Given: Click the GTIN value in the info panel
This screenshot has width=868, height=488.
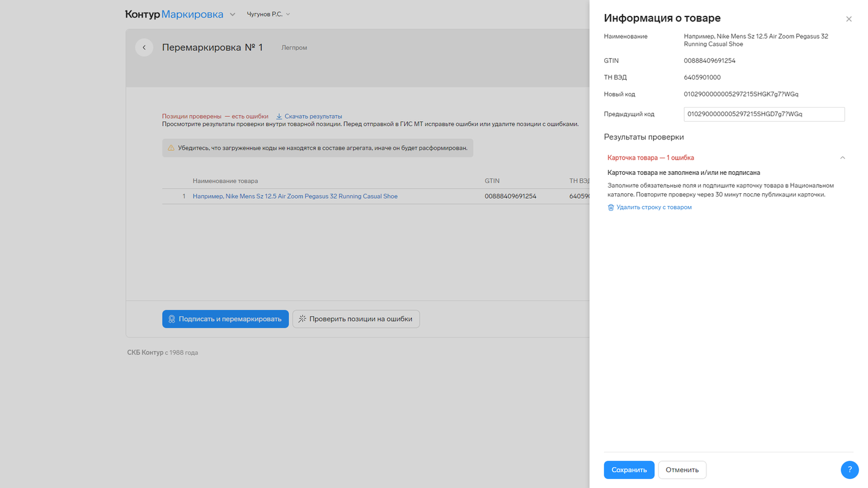Looking at the screenshot, I should pos(709,61).
